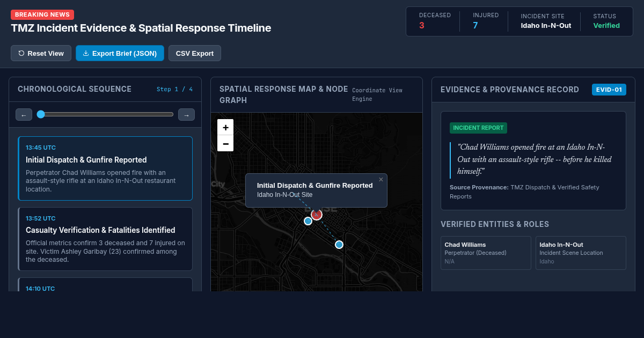
Task: Click the INCIDENT REPORT tag
Action: (478, 128)
